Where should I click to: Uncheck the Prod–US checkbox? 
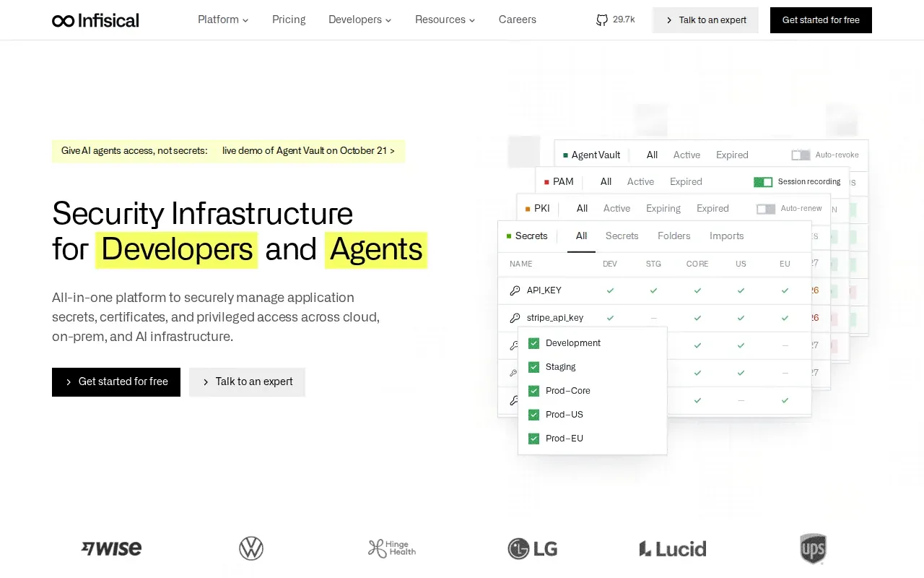tap(534, 415)
